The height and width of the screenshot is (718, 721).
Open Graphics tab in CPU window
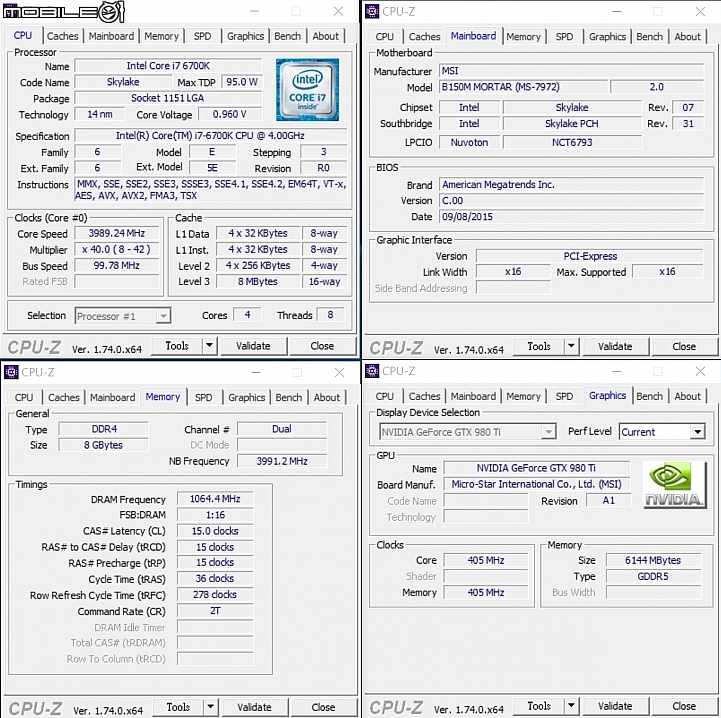click(x=246, y=36)
